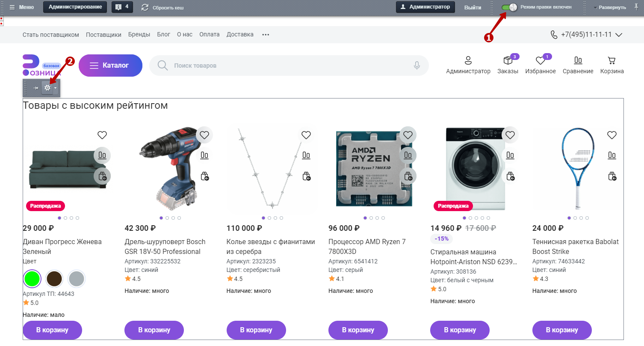
Task: Select gray color swatch for sofa
Action: tap(77, 279)
